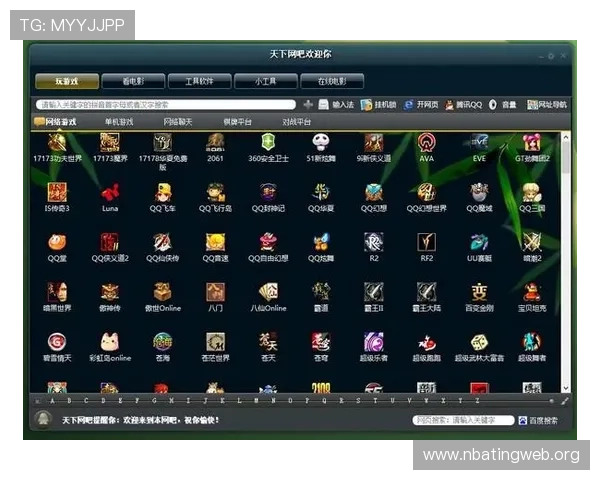Open the 宝贝坦克 game icon
Screen dimensions: 600x480
pos(532,297)
